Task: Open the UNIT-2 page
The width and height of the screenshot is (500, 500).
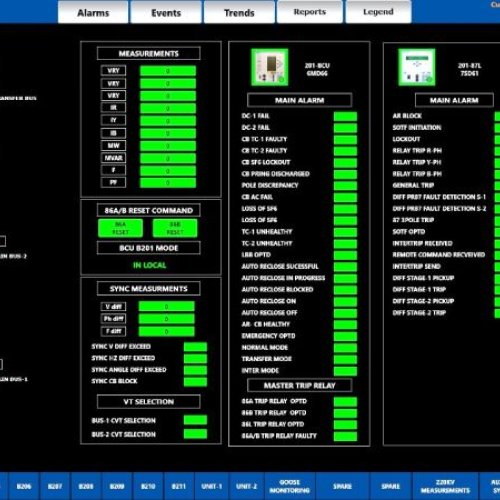Action: point(247,486)
